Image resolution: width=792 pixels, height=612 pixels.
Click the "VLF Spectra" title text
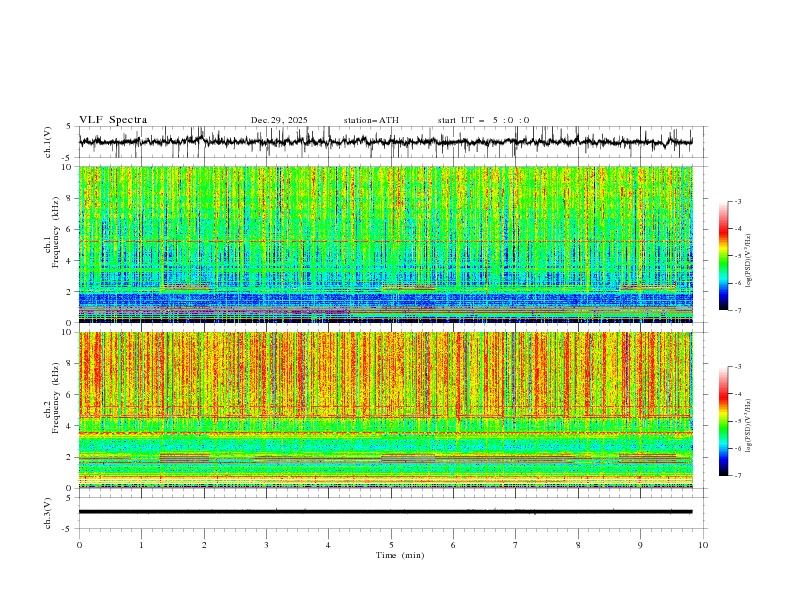[113, 120]
